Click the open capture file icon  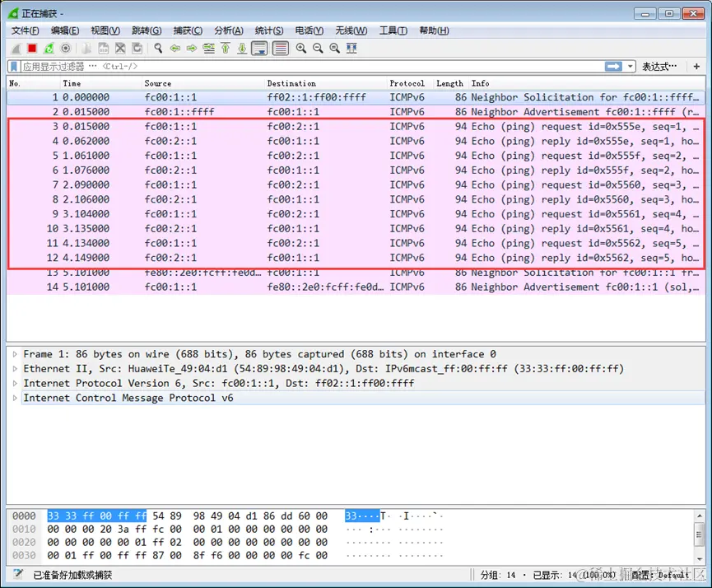(x=86, y=48)
